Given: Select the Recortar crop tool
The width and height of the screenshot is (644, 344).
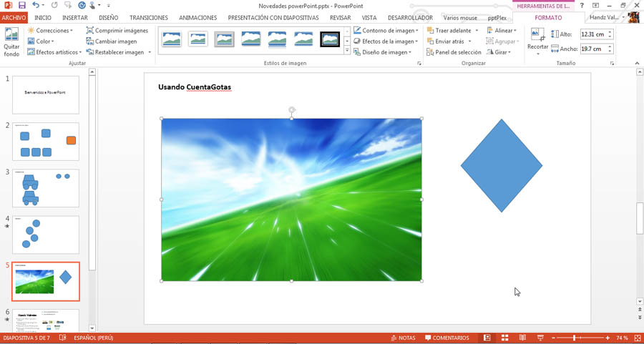Looking at the screenshot, I should point(537,41).
